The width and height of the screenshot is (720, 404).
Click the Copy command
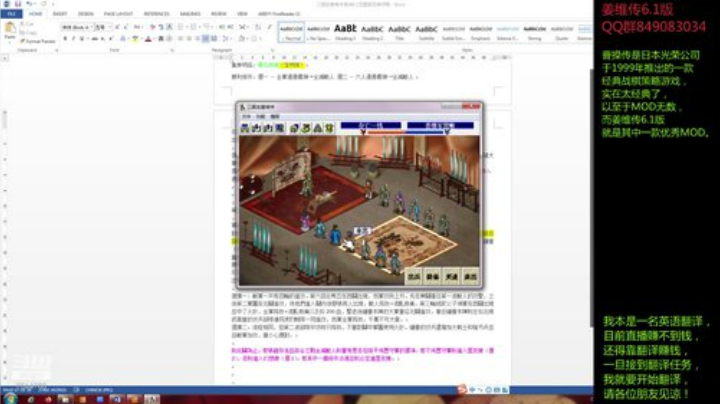(28, 33)
